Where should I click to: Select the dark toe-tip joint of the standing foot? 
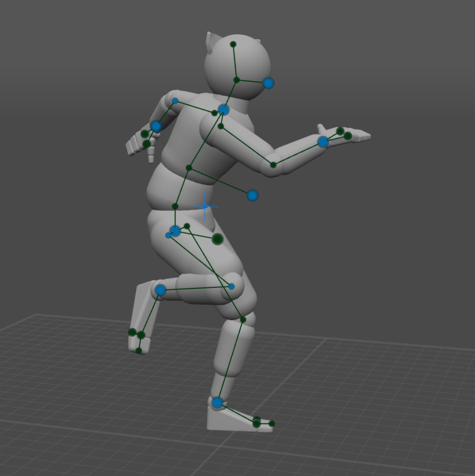point(272,423)
